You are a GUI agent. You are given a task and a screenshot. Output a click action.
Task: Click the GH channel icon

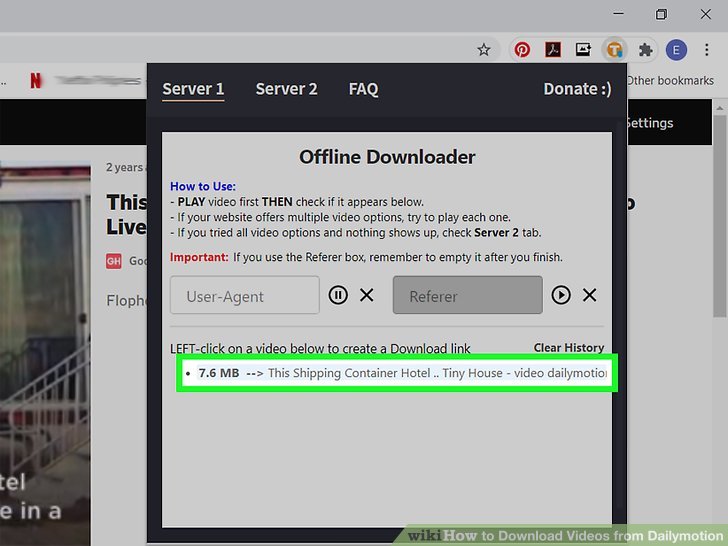point(114,261)
